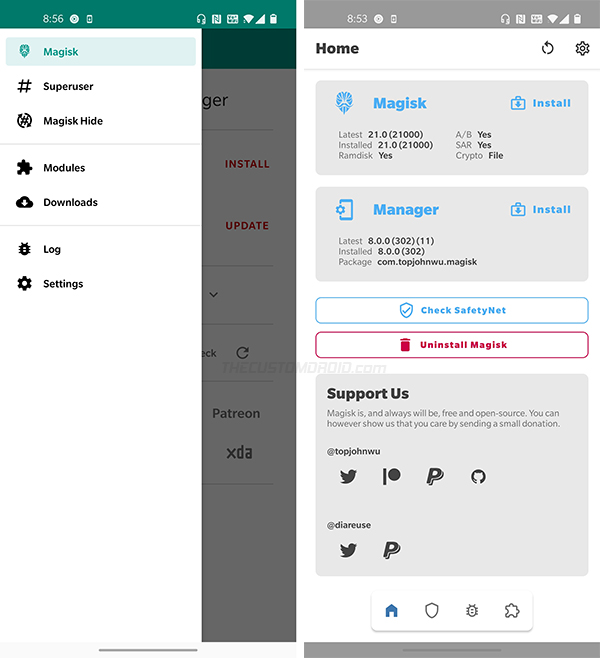The height and width of the screenshot is (658, 600).
Task: Tap the dimmed INSTALL button behind the drawer
Action: tap(247, 164)
